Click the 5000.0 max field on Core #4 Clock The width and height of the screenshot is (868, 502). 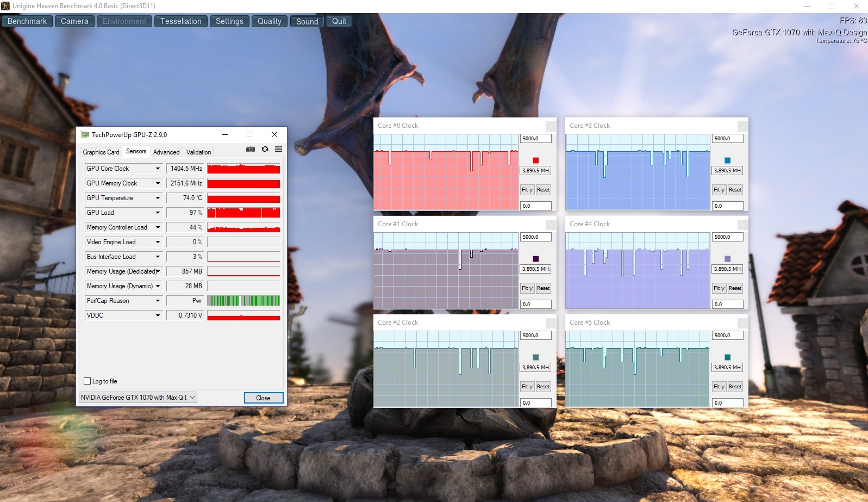click(728, 237)
